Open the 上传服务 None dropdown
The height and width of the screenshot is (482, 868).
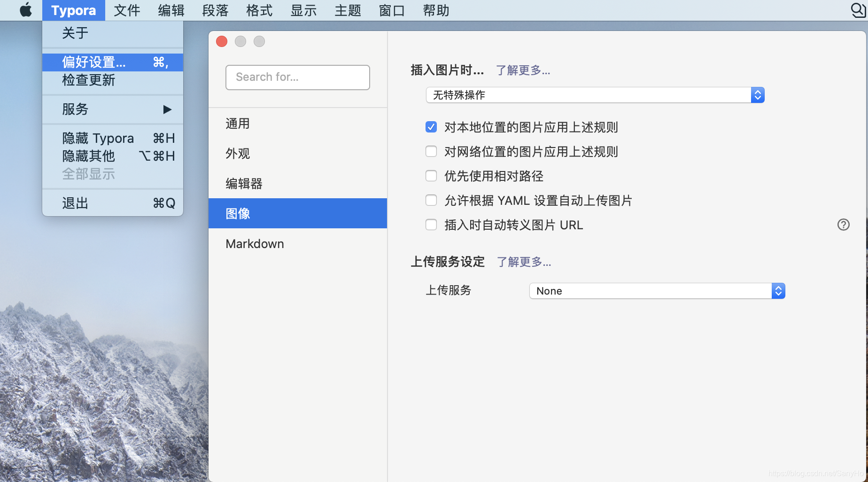click(657, 291)
